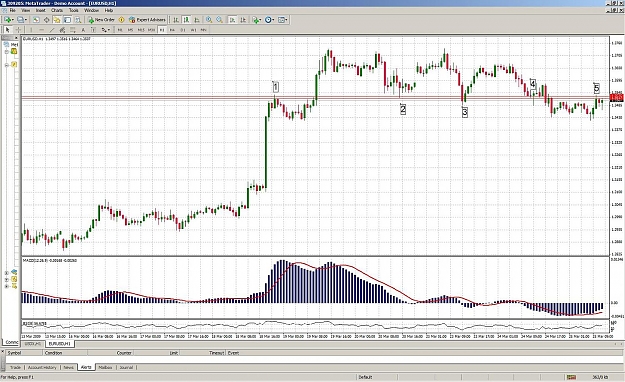This screenshot has width=625, height=382.
Task: Open the Help menu
Action: pos(108,10)
